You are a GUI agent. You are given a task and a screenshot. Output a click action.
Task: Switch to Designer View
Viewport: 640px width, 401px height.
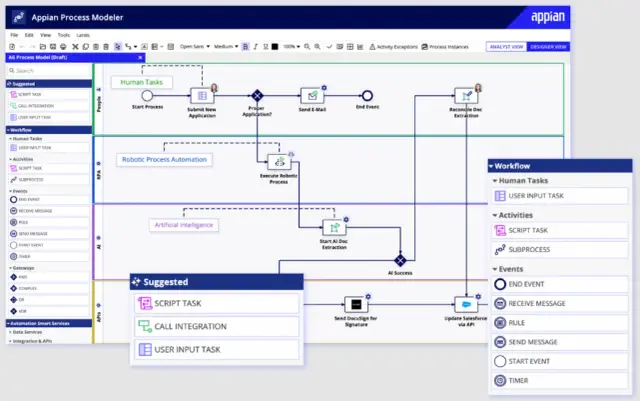(x=547, y=46)
